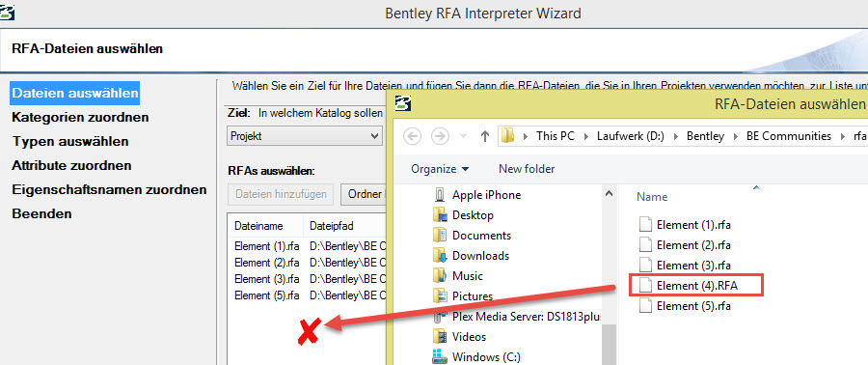The width and height of the screenshot is (868, 365).
Task: Select Music folder in sidebar
Action: (467, 276)
